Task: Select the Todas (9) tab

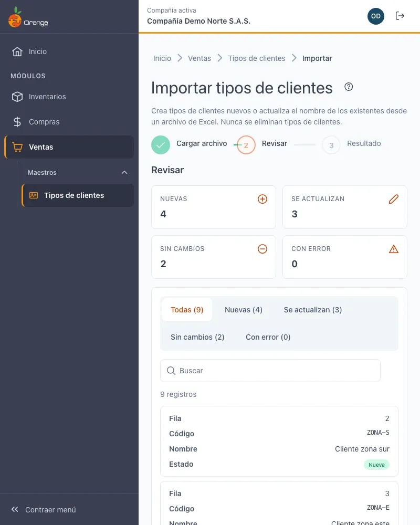Action: tap(187, 310)
